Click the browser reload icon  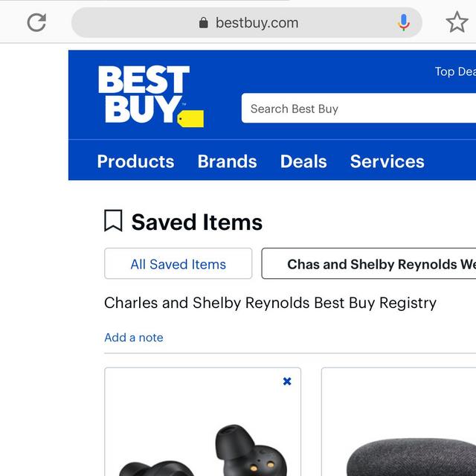36,22
